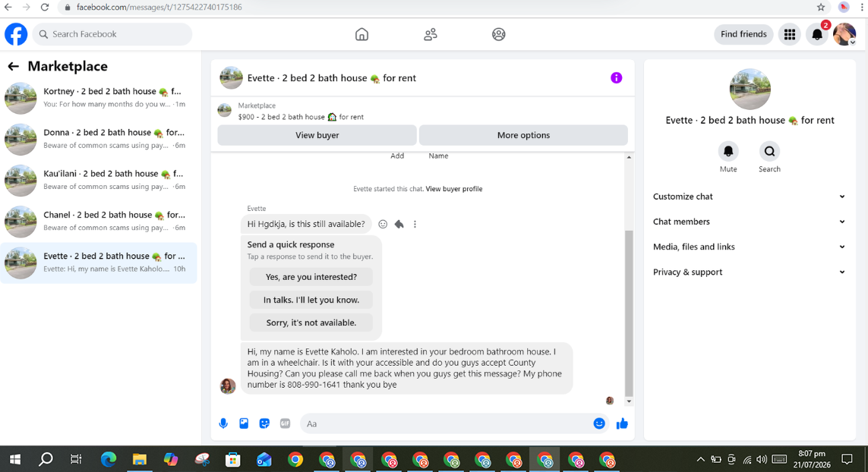
Task: Attach a photo file in chat
Action: (x=244, y=423)
